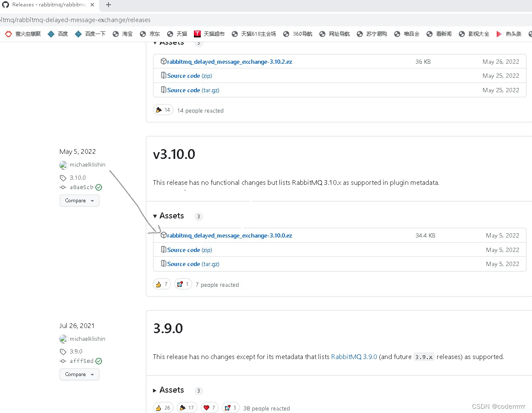
Task: Download Source code (zip) dated May 25, 2022
Action: [x=190, y=76]
